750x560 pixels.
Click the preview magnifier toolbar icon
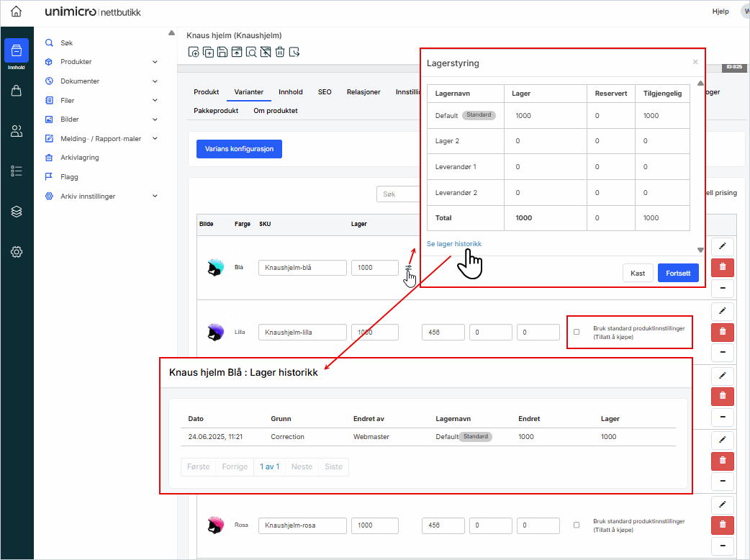tap(250, 52)
